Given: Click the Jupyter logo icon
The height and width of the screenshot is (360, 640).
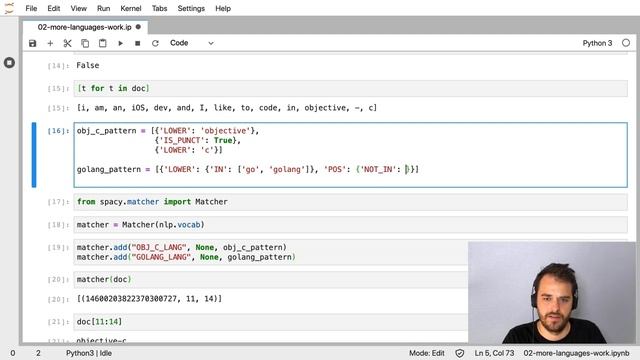Looking at the screenshot, I should 9,8.
